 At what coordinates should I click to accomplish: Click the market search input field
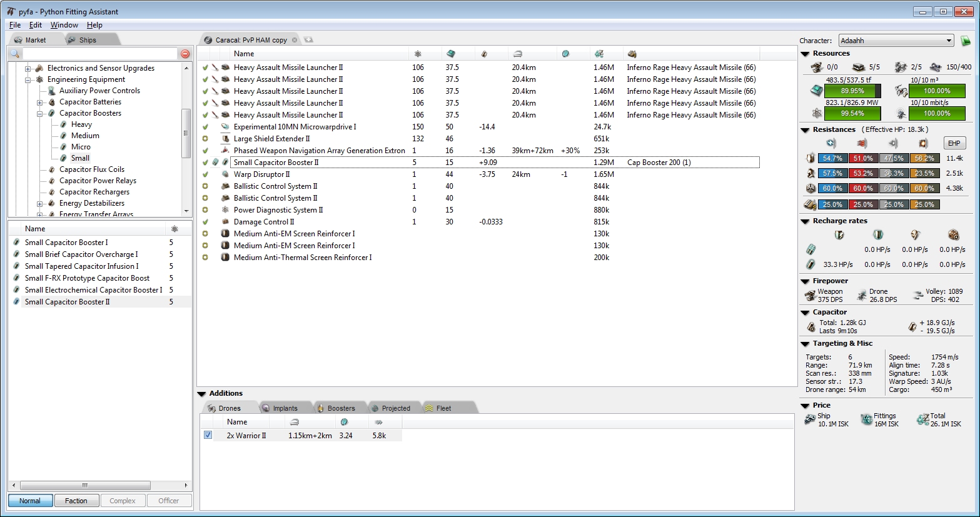click(x=101, y=54)
